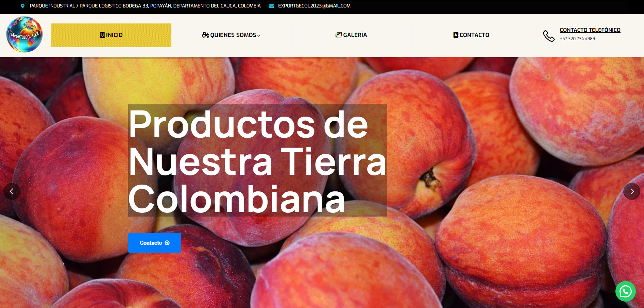Click the location pin icon
Image resolution: width=644 pixels, height=308 pixels.
click(x=23, y=6)
